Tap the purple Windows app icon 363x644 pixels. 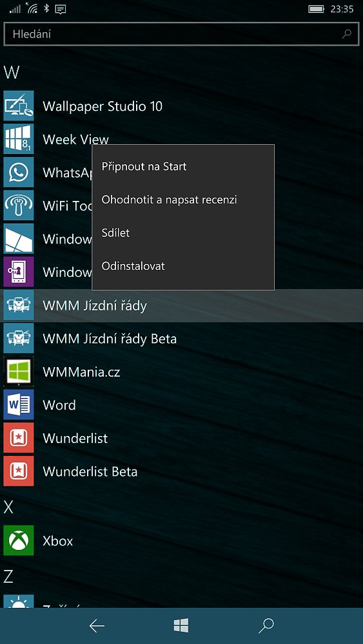click(x=19, y=272)
